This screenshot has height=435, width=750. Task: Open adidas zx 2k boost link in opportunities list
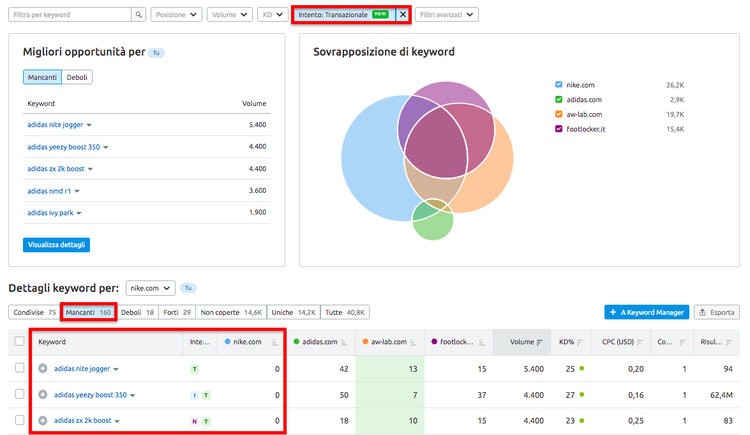point(55,168)
